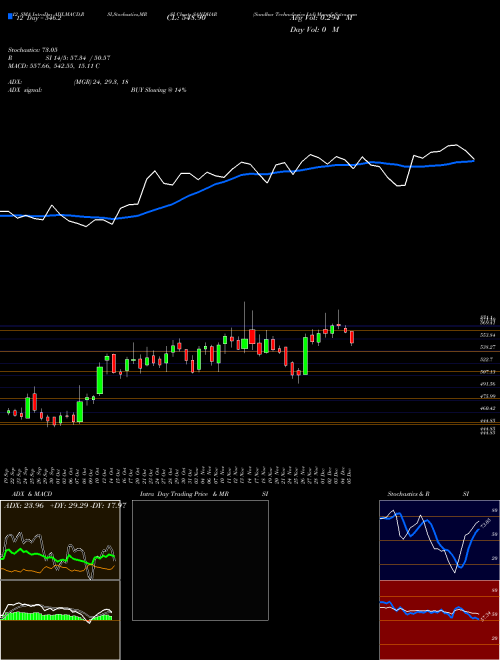The width and height of the screenshot is (500, 660).
Task: Click the 'Intra Day Trading Price & MR' title
Action: (x=184, y=494)
